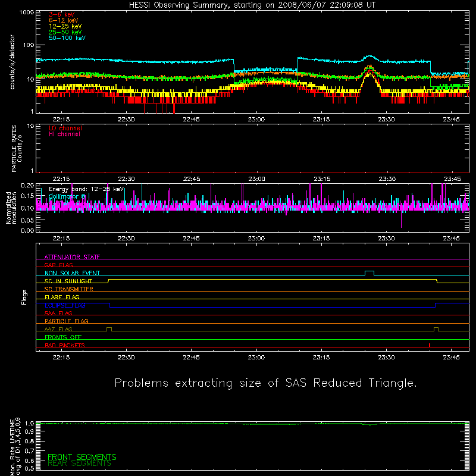Click the counts/s/detector axis label
Viewport: 476px width, 476px height.
point(12,62)
